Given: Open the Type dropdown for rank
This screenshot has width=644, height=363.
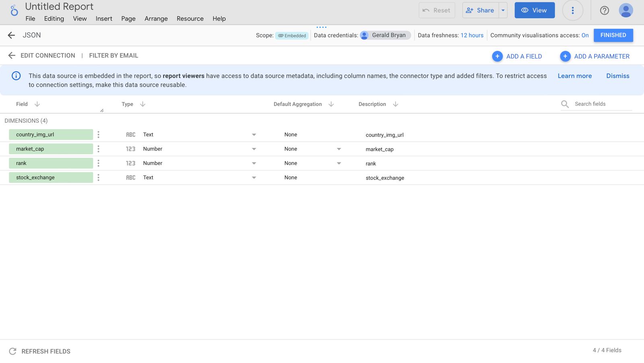Looking at the screenshot, I should 254,163.
